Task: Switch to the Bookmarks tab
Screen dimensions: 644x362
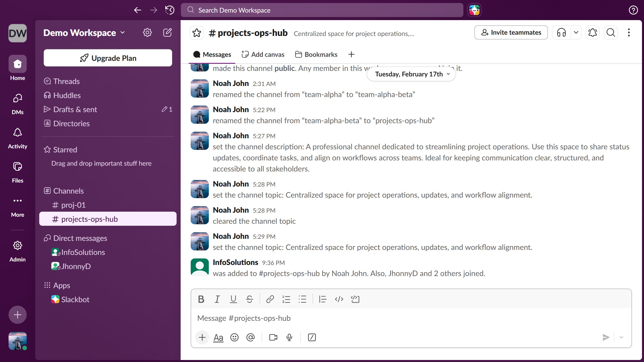Action: point(316,54)
